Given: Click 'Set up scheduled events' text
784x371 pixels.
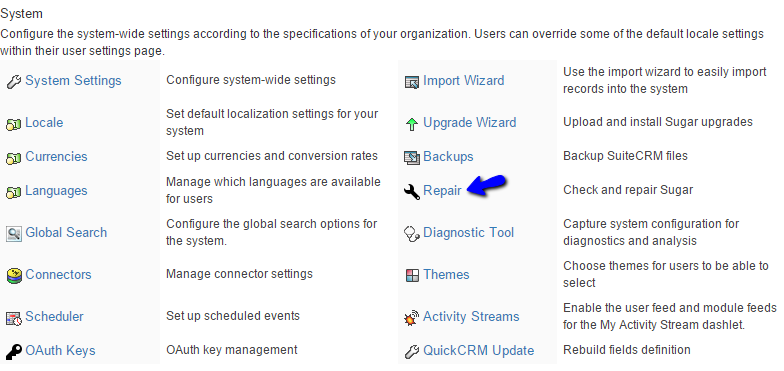Looking at the screenshot, I should click(x=233, y=316).
